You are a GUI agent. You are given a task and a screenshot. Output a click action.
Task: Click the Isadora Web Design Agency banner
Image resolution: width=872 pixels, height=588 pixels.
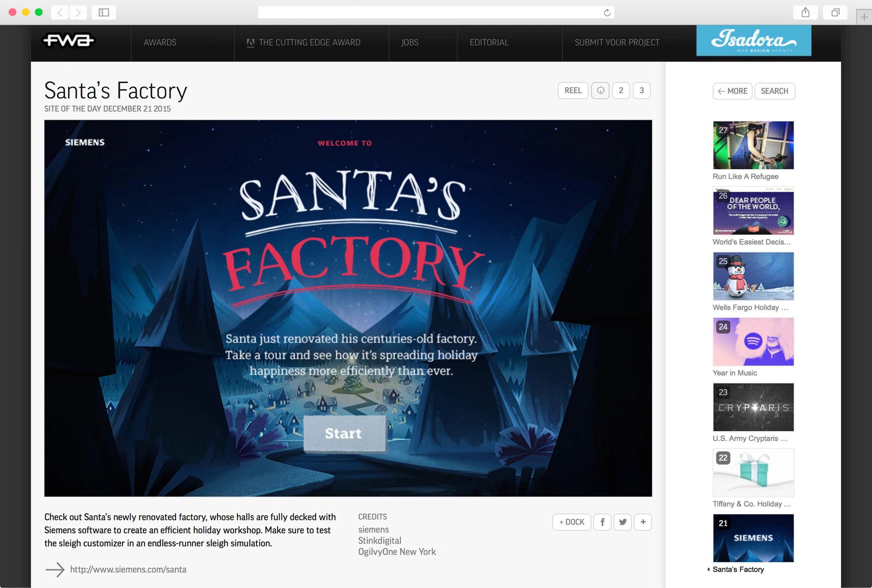753,40
